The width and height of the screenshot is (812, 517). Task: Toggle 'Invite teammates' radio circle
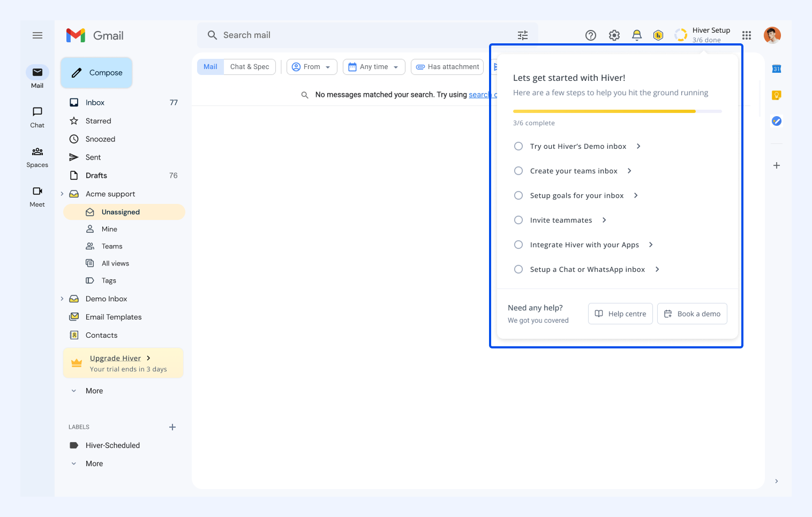pyautogui.click(x=518, y=220)
